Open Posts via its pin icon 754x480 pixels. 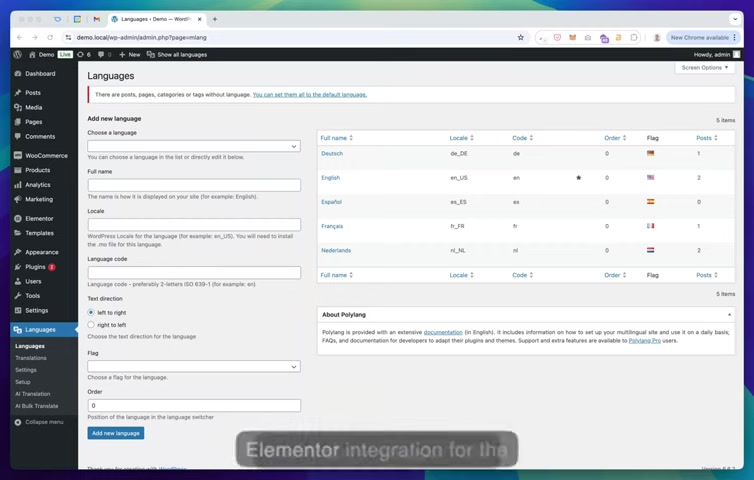click(18, 92)
